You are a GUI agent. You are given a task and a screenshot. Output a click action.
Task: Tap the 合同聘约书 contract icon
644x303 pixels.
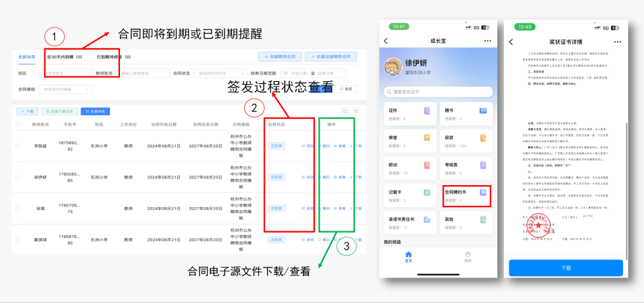tap(482, 193)
